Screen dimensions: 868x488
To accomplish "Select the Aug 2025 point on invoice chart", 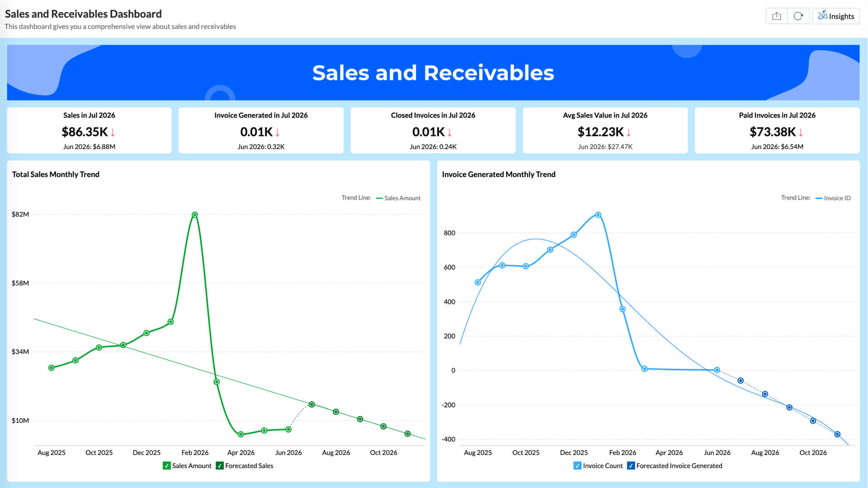I will [x=478, y=282].
